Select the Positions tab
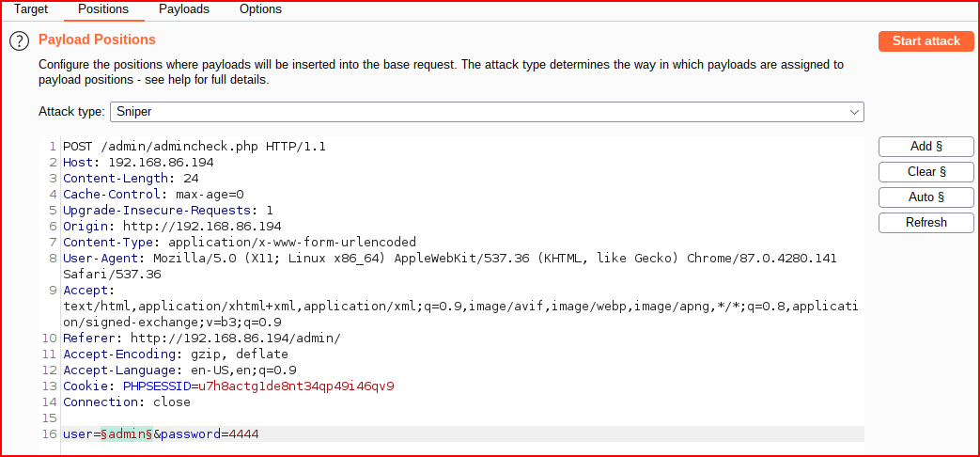The image size is (980, 457). pyautogui.click(x=103, y=9)
